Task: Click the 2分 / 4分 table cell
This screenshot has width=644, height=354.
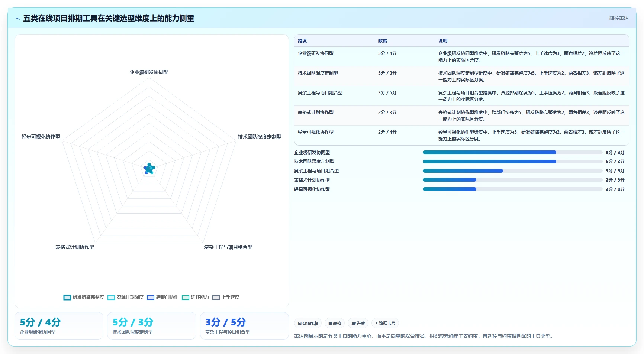Action: pyautogui.click(x=387, y=132)
